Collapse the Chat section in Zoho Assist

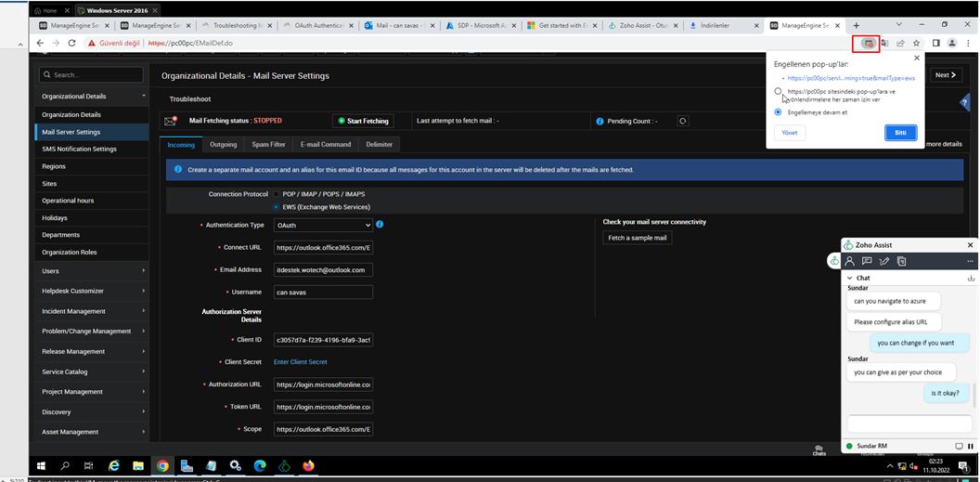pos(850,278)
